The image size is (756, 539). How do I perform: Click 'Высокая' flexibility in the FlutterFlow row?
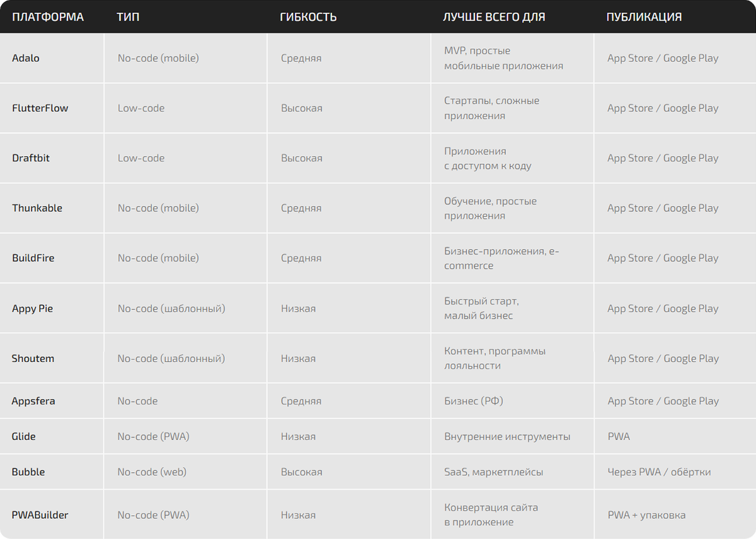pyautogui.click(x=302, y=108)
